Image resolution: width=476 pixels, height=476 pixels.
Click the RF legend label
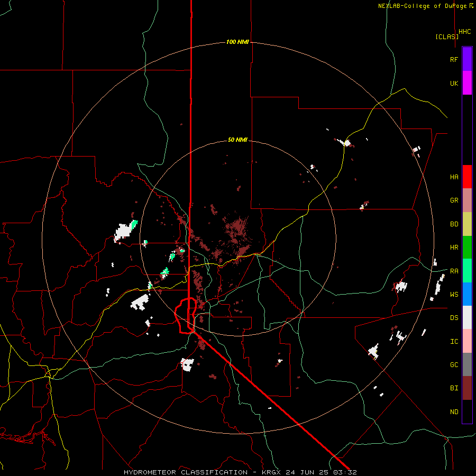coord(454,59)
